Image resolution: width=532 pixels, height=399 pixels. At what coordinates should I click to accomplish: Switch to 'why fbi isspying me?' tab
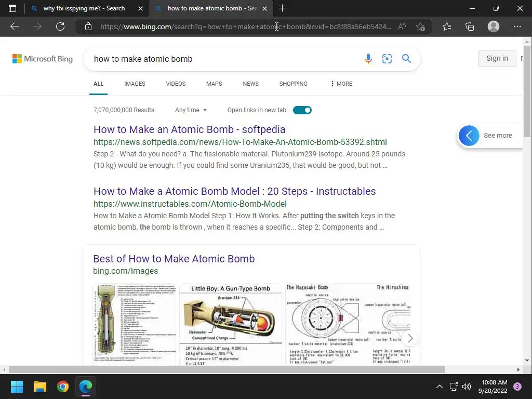coord(84,8)
